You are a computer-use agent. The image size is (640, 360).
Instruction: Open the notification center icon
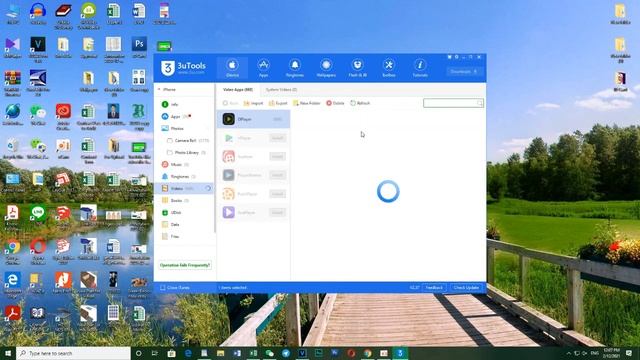click(x=629, y=353)
